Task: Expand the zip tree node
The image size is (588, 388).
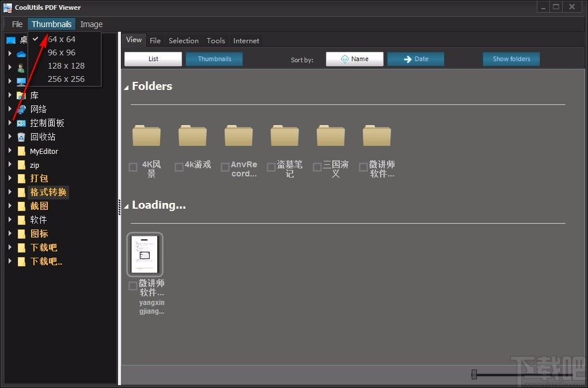Action: 10,164
